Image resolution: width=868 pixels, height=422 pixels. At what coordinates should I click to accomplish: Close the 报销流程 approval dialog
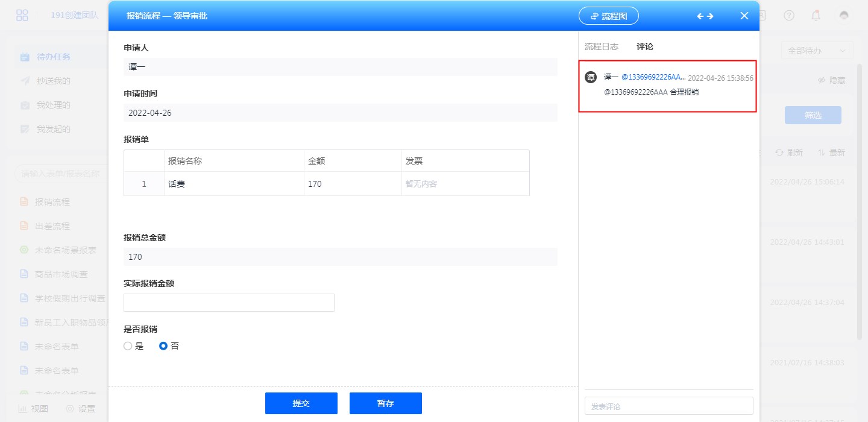point(744,16)
